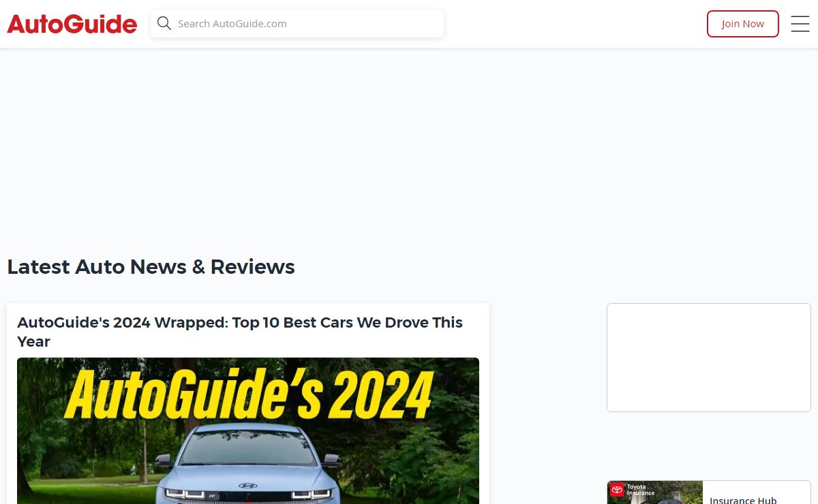Open the AutoGuide's 2024 article thumbnail

click(248, 430)
